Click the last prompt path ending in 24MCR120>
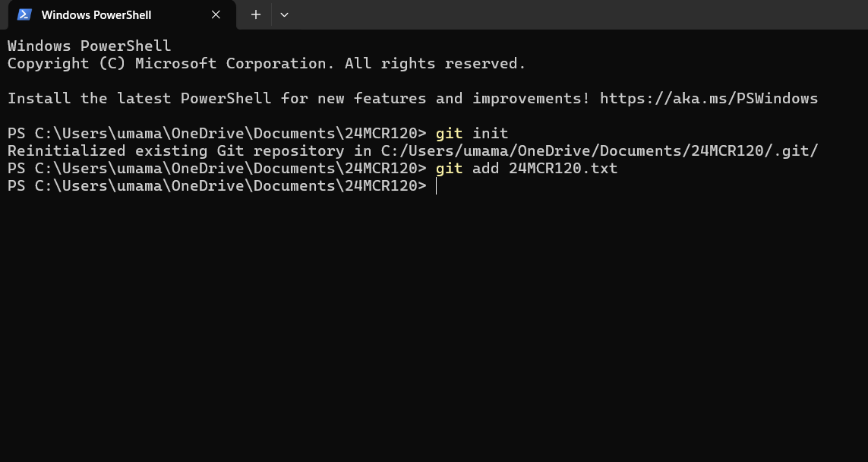The width and height of the screenshot is (868, 462). pos(217,186)
